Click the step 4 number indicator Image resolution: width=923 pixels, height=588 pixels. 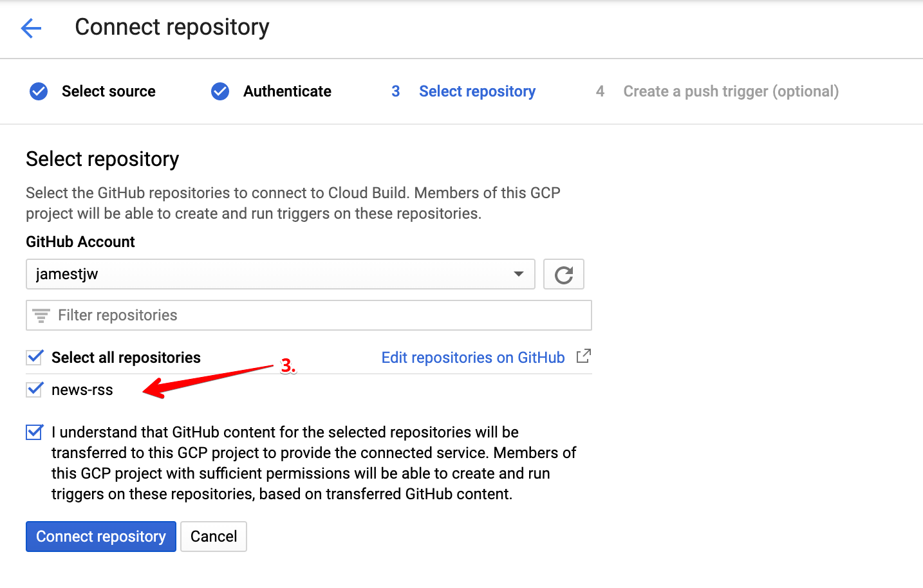(x=599, y=91)
